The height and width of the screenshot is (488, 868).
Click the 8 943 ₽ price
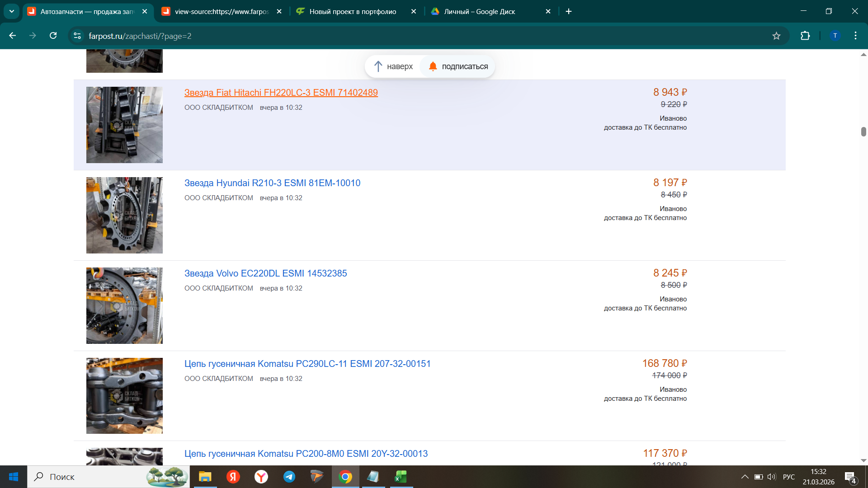(670, 92)
